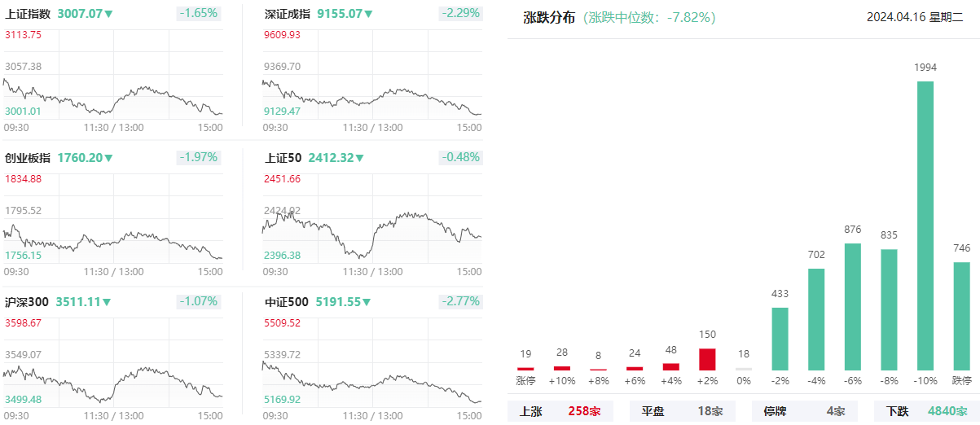Click the down arrow beside 中证500 5191.55
The height and width of the screenshot is (425, 980).
(367, 302)
